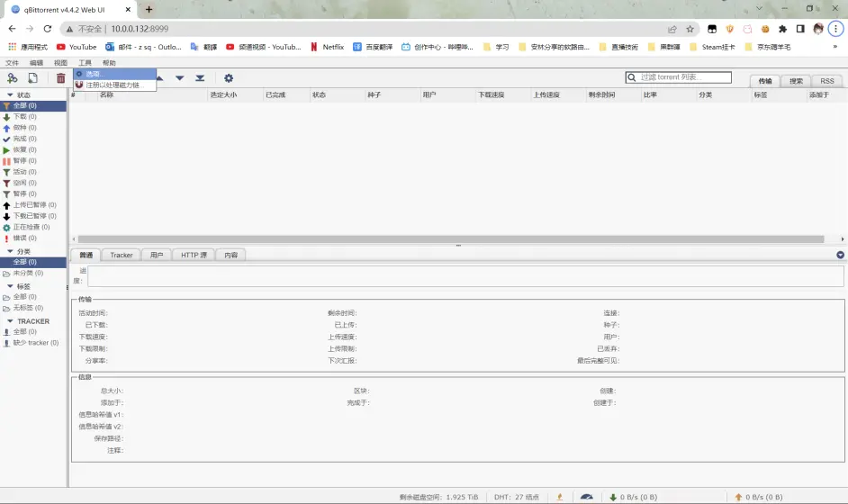Open the Netflix bookmark
Image resolution: width=848 pixels, height=504 pixels.
click(x=327, y=47)
